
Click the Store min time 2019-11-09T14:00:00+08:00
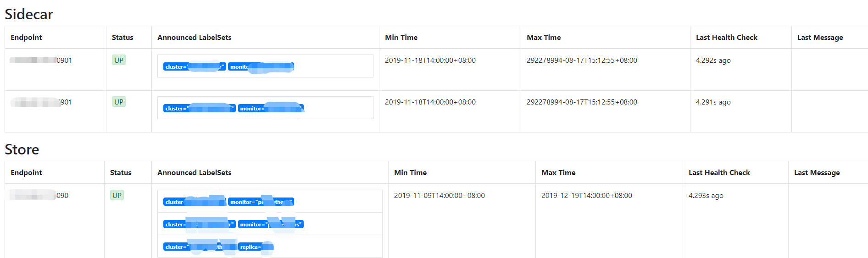439,196
